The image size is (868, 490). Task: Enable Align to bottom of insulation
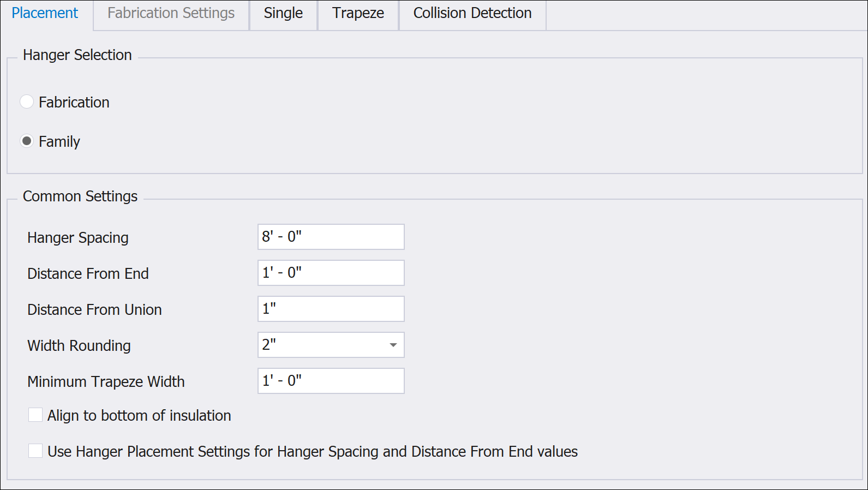pyautogui.click(x=35, y=415)
